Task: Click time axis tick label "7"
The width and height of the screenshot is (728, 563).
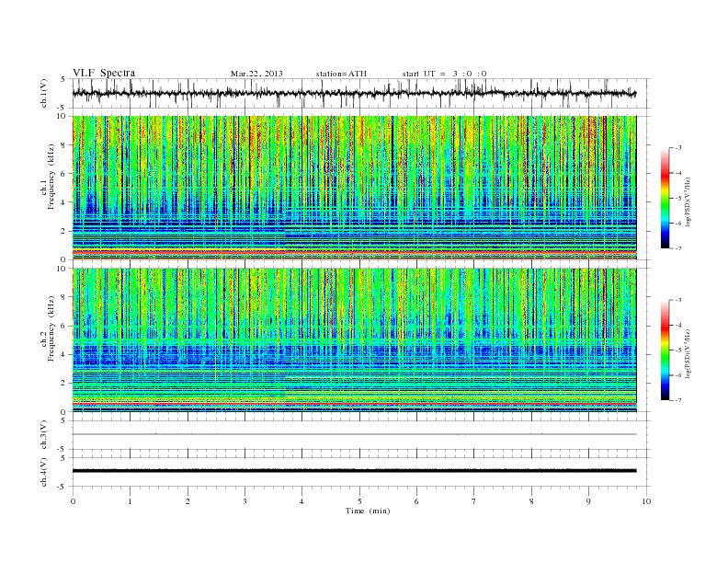Action: coord(474,501)
